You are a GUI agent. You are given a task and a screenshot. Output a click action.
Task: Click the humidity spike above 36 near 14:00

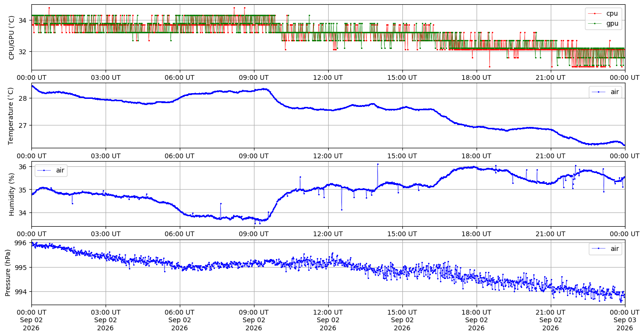(x=378, y=164)
